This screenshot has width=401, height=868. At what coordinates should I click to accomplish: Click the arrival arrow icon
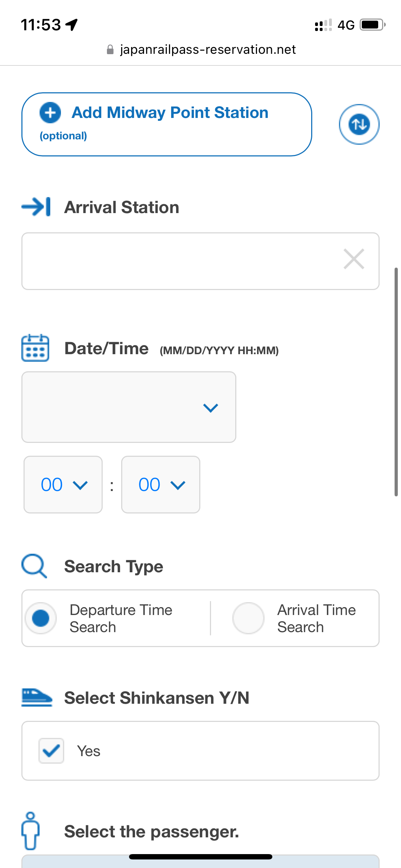[x=36, y=207]
